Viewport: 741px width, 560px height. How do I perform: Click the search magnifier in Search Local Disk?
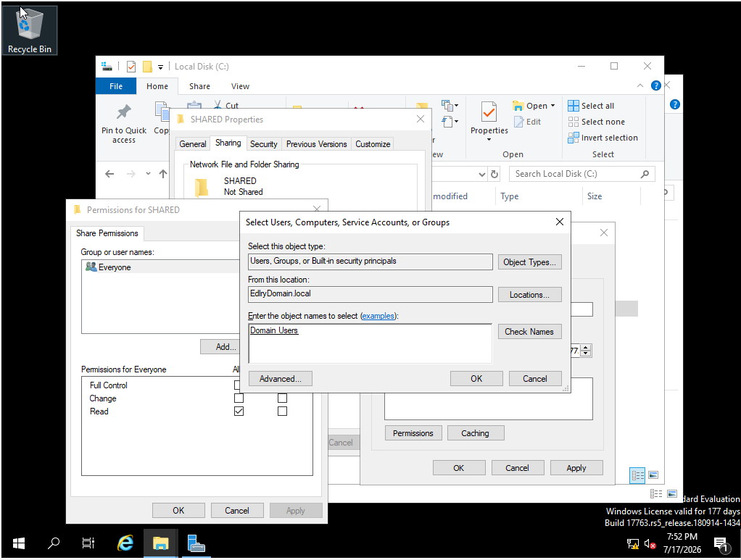pos(645,174)
